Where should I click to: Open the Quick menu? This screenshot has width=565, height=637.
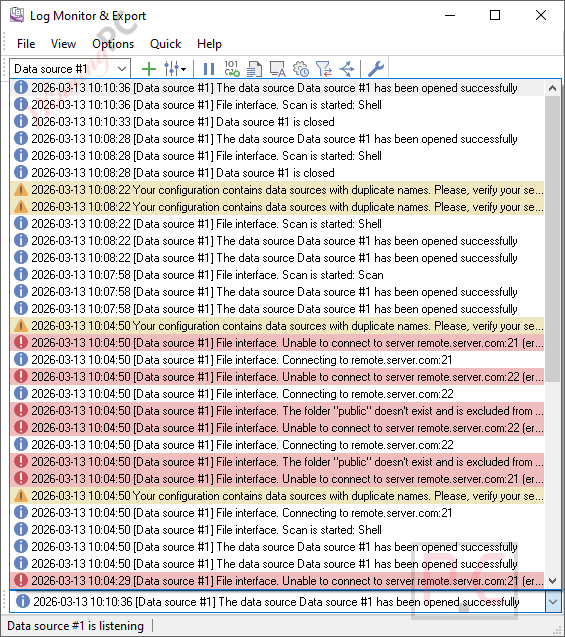[165, 44]
